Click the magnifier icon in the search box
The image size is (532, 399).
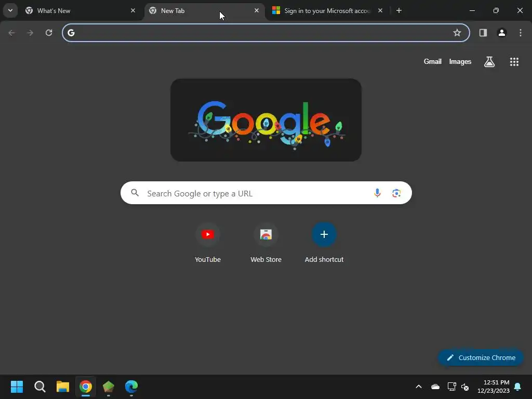point(135,193)
